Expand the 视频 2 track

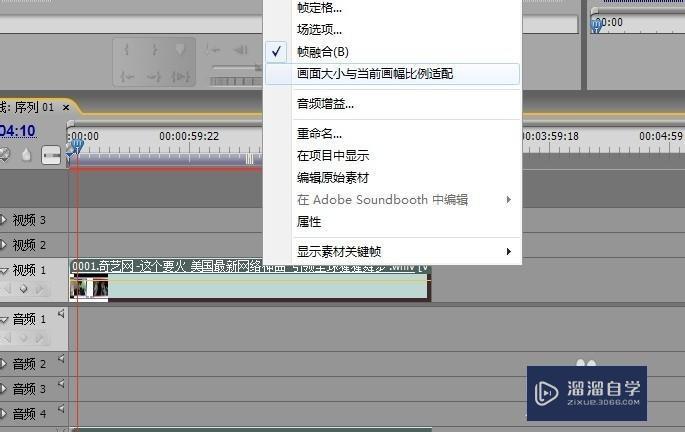click(3, 245)
